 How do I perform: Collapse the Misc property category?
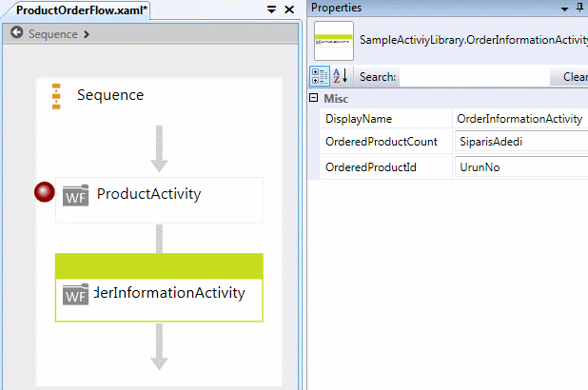(x=314, y=99)
